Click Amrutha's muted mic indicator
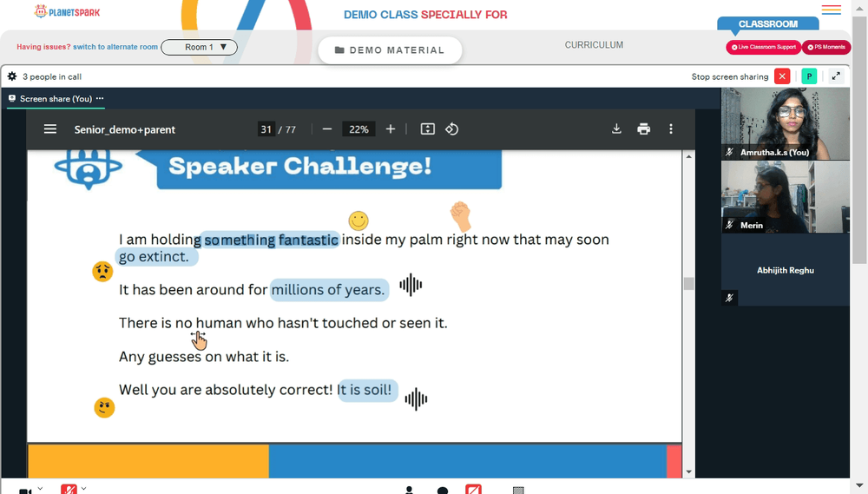Viewport: 868px width, 494px height. tap(730, 152)
